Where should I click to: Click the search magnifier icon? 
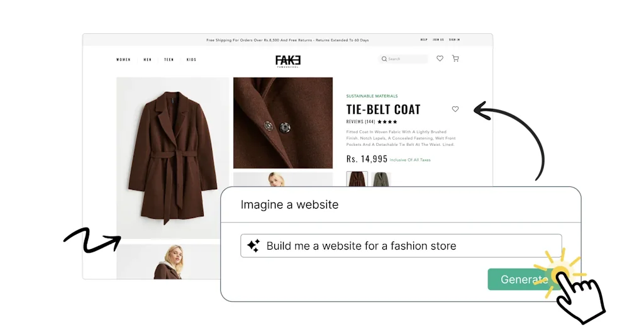tap(384, 59)
